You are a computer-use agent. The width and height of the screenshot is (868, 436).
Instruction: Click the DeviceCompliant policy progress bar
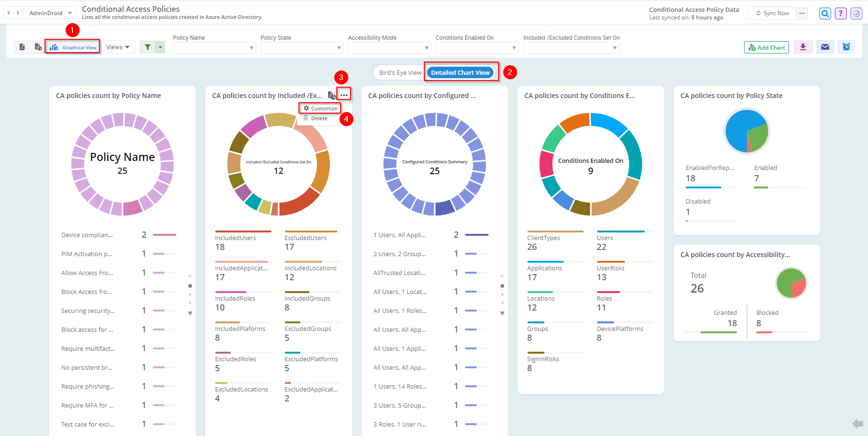click(164, 234)
